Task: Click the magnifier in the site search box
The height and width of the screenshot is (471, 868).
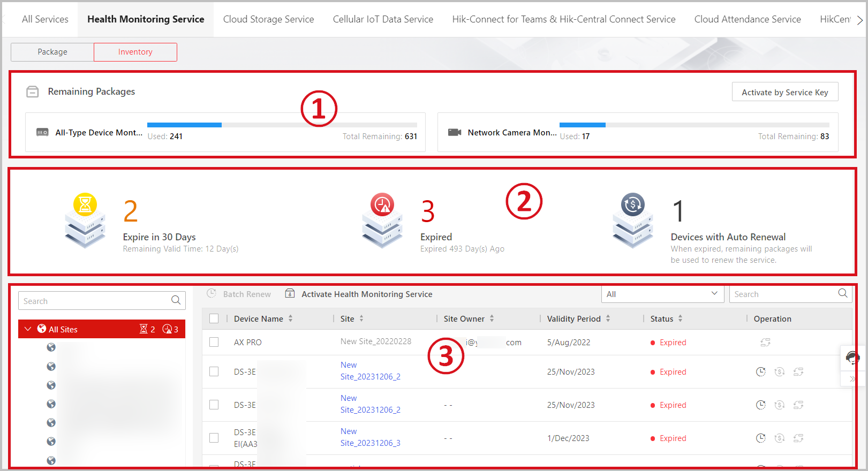Action: tap(176, 300)
